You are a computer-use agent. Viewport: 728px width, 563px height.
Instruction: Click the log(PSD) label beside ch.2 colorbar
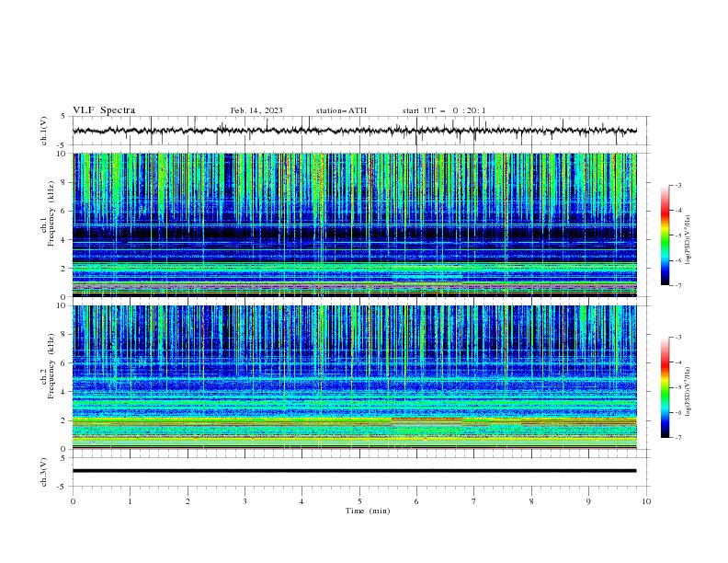(x=688, y=392)
